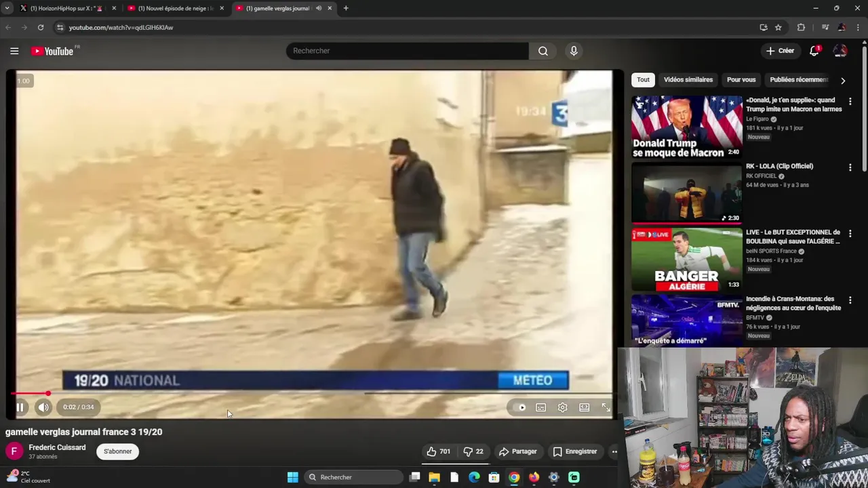Toggle subtitles in the player

coord(540,407)
